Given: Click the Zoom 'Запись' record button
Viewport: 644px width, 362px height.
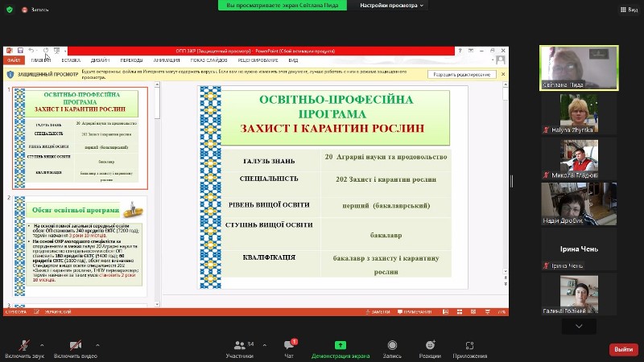Looking at the screenshot, I should tap(392, 349).
